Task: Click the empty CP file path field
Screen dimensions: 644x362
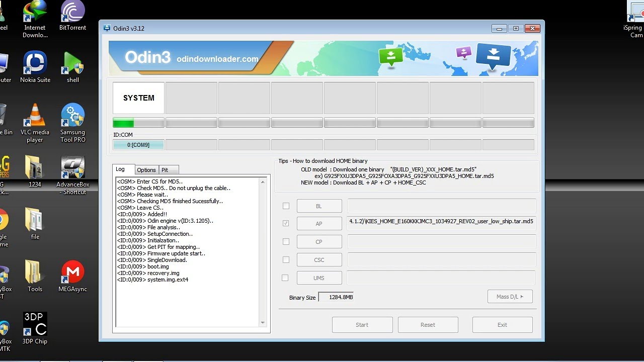Action: coord(441,242)
